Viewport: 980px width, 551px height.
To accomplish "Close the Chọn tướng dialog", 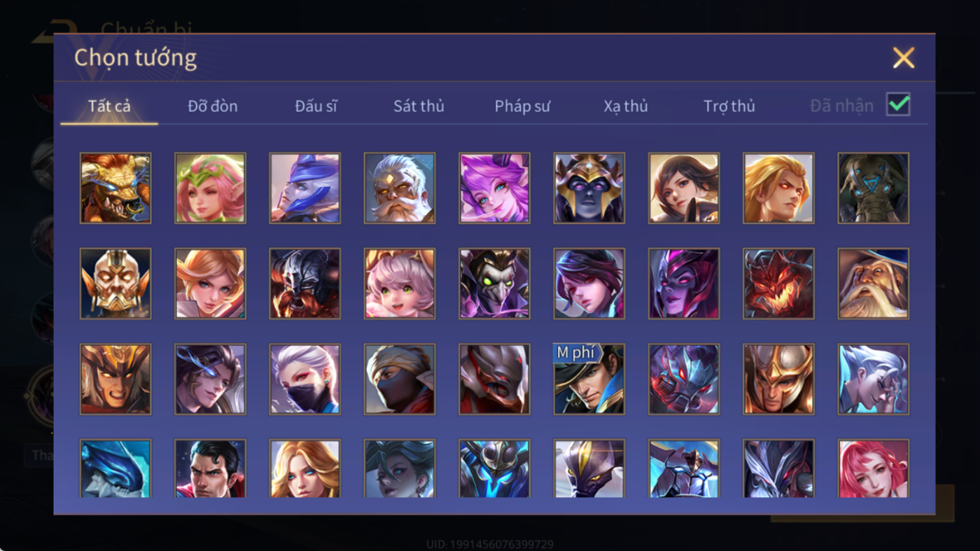I will pyautogui.click(x=904, y=57).
